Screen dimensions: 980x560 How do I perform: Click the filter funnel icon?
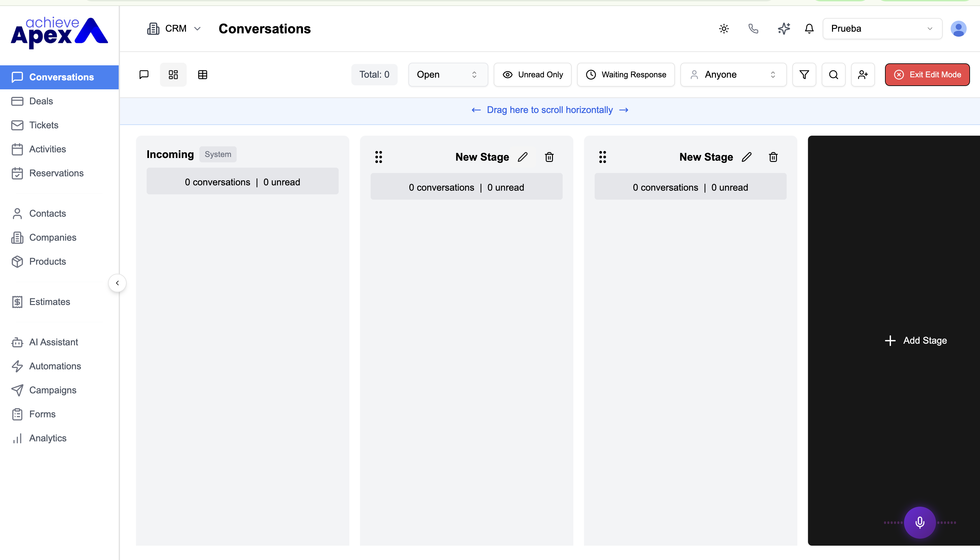pos(804,75)
